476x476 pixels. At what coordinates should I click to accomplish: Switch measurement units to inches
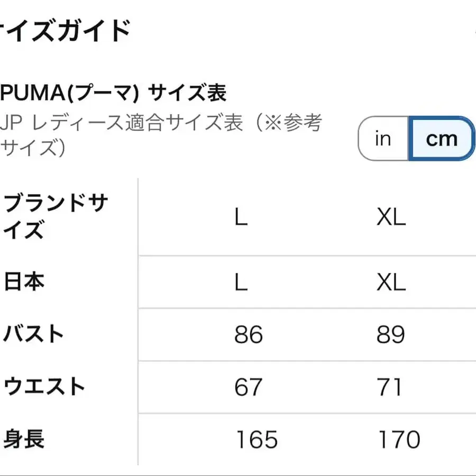click(x=382, y=139)
